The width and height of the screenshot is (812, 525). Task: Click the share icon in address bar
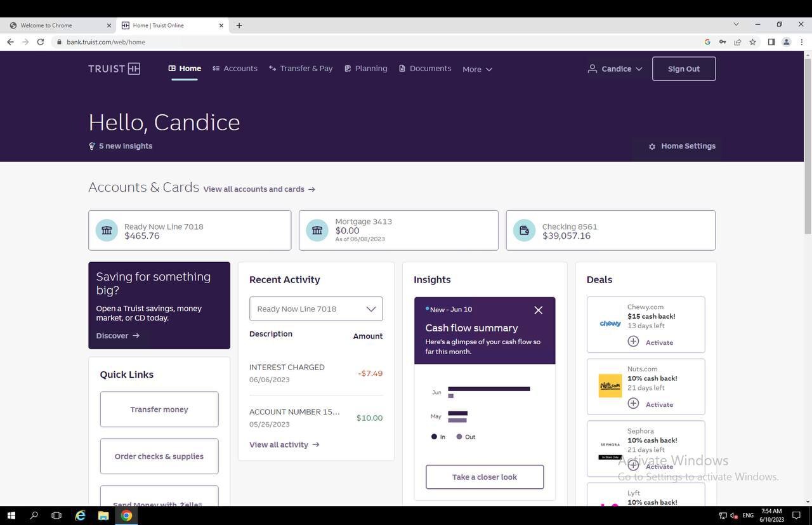(737, 42)
